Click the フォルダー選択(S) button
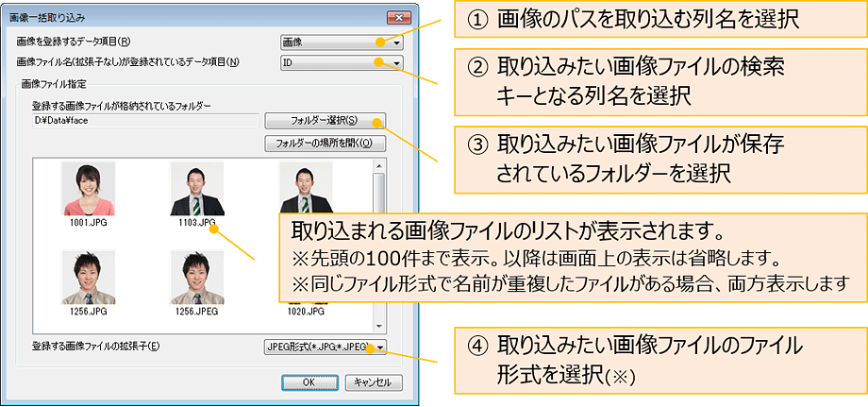Image resolution: width=868 pixels, height=407 pixels. pos(325,121)
